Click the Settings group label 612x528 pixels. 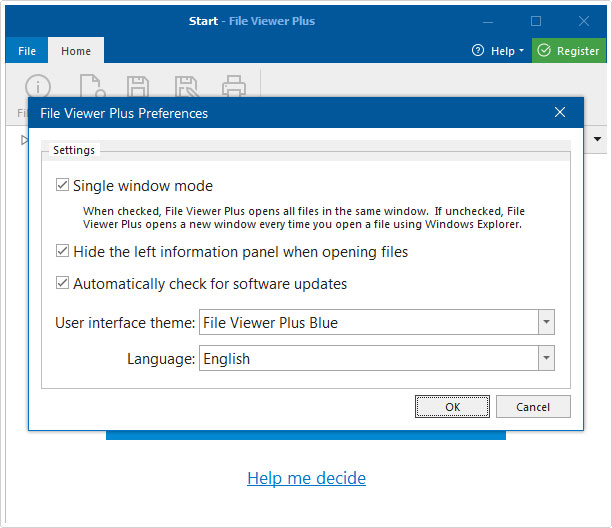pos(74,150)
